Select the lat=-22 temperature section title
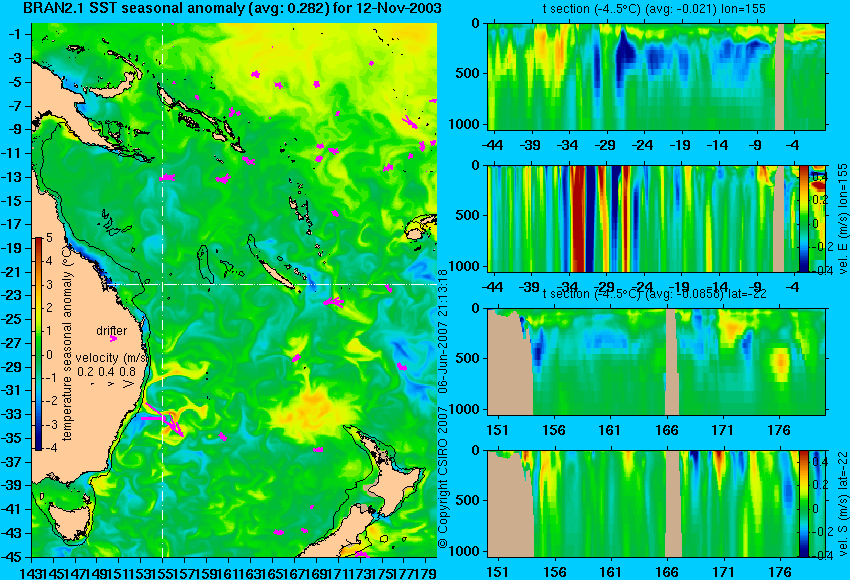The height and width of the screenshot is (580, 850). click(655, 293)
